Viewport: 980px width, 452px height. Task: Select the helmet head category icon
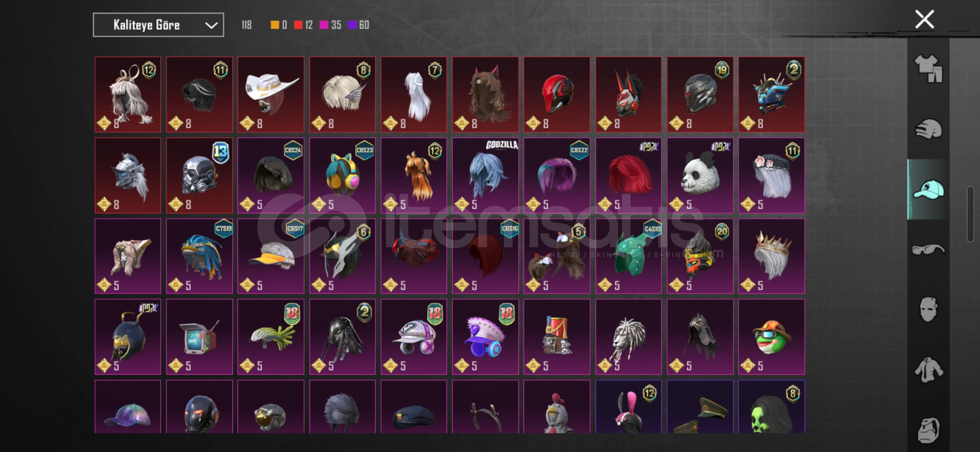928,129
